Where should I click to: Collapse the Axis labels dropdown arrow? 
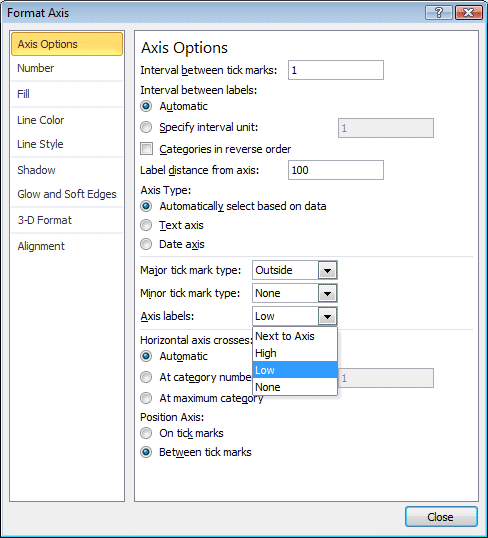327,316
